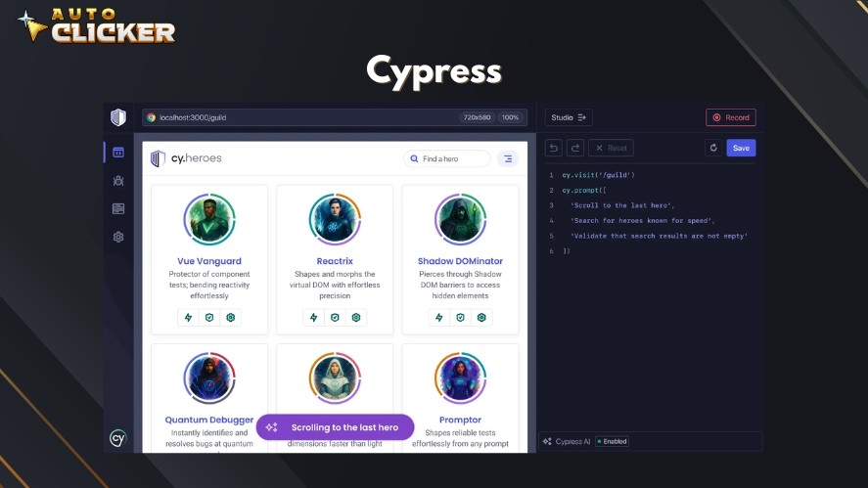Click the white-hooded hero avatar

[335, 377]
